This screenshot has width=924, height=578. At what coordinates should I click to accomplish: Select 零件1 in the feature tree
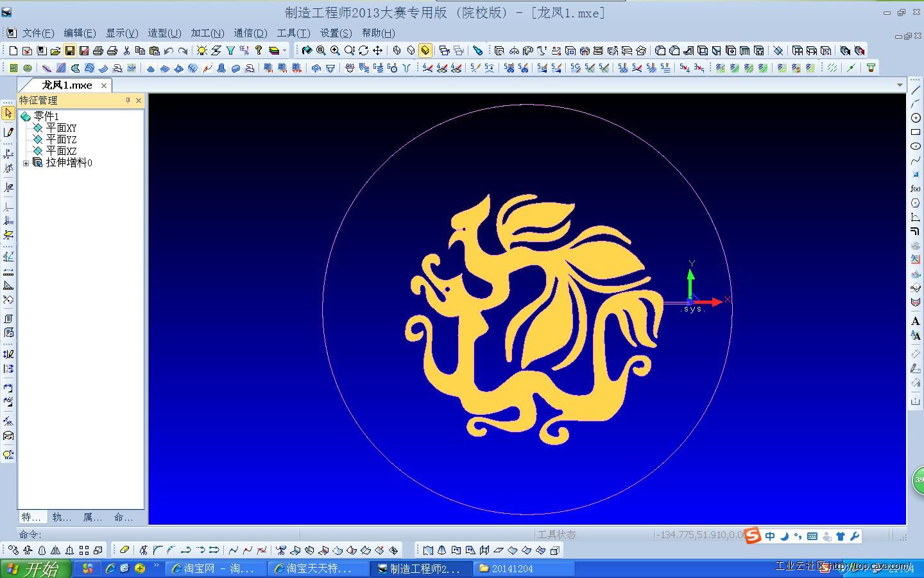(x=46, y=116)
